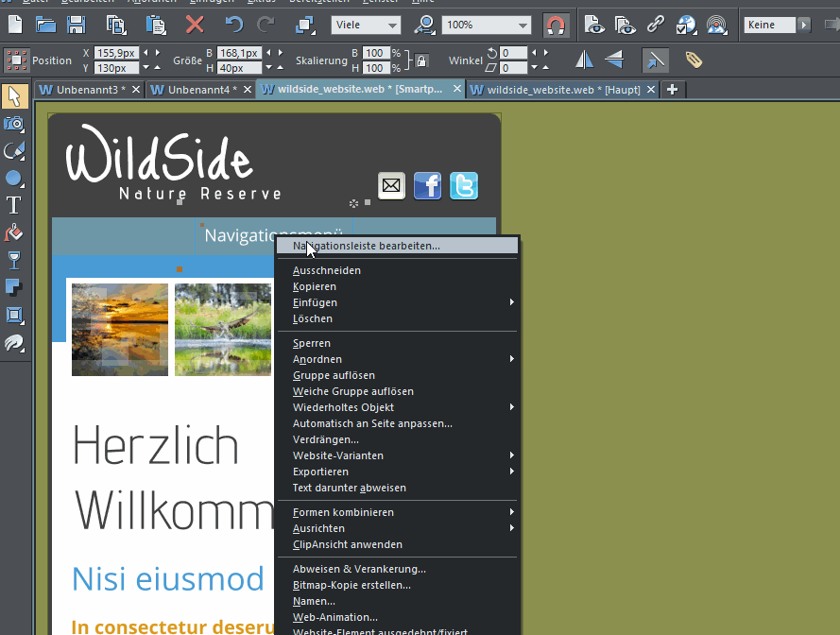Select the sunset photo thumbnail on the page
The image size is (840, 635).
coord(119,330)
